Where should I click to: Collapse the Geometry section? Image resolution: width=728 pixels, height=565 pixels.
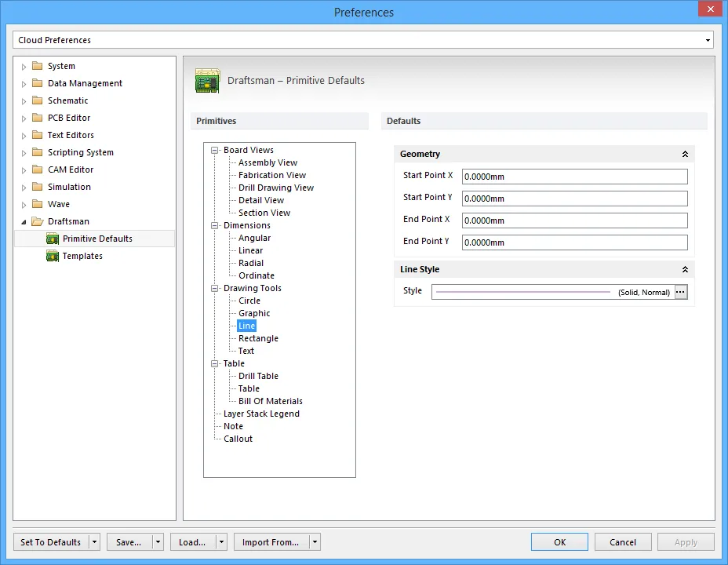click(x=685, y=154)
